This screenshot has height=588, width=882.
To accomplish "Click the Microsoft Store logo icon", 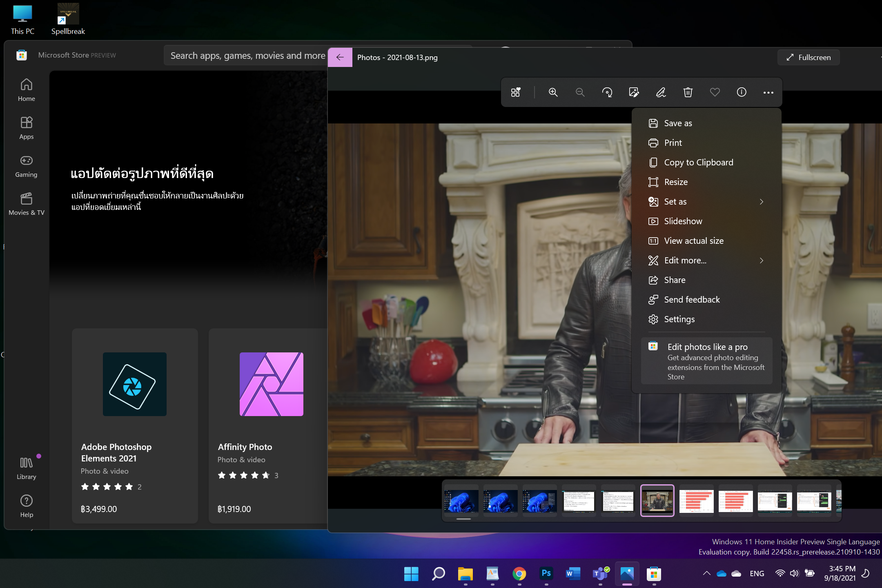I will [22, 55].
